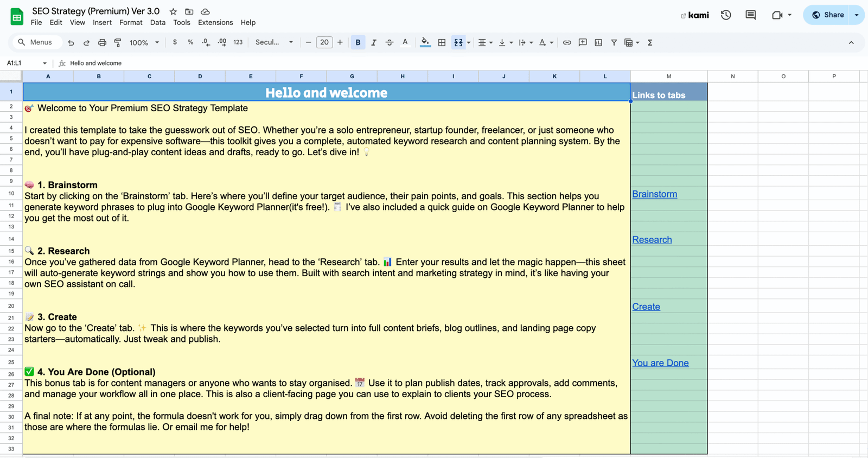Click the undo icon
Viewport: 868px width, 458px height.
point(71,42)
